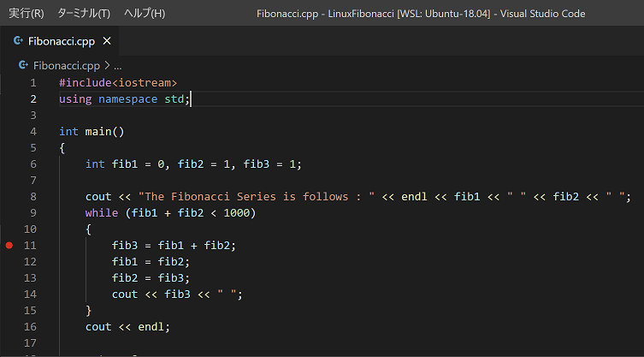Click 'fib3 = fib1 + fib2;' statement
The height and width of the screenshot is (357, 644).
174,246
